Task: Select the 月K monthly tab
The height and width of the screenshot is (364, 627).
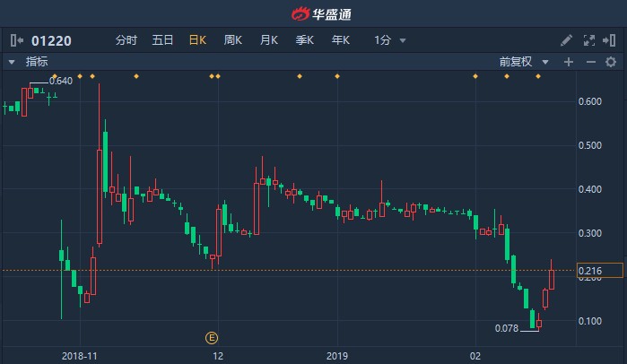Action: click(x=269, y=40)
